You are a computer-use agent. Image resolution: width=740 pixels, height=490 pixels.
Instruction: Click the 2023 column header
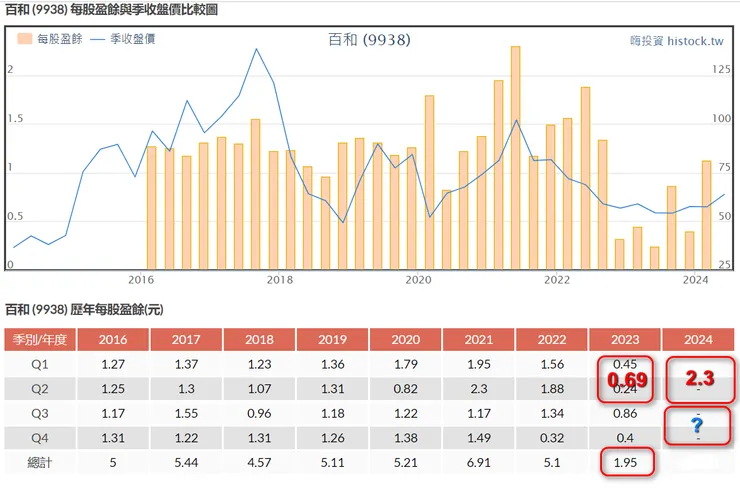(625, 339)
